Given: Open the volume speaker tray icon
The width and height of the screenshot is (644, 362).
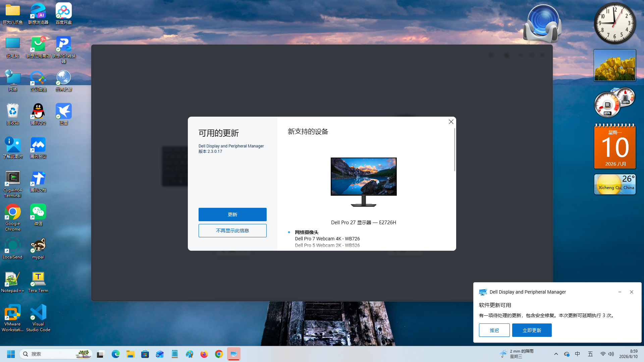Looking at the screenshot, I should click(611, 354).
